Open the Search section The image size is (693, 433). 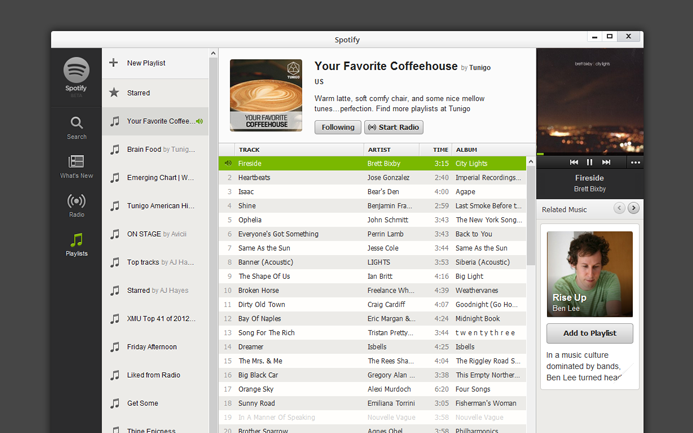pyautogui.click(x=76, y=128)
